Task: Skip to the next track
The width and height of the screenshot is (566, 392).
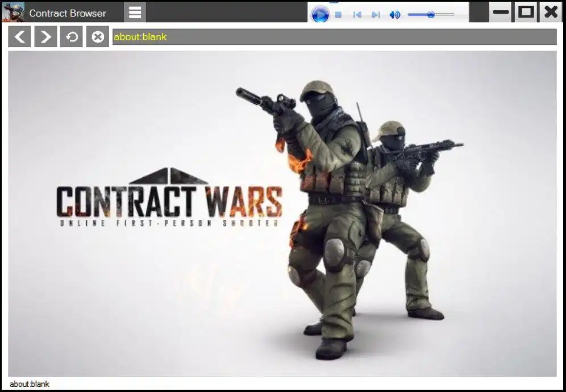Action: (x=376, y=15)
